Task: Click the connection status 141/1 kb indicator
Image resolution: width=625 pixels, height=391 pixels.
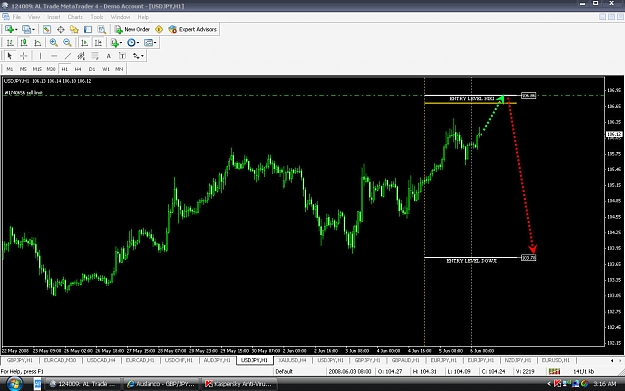Action: click(584, 371)
